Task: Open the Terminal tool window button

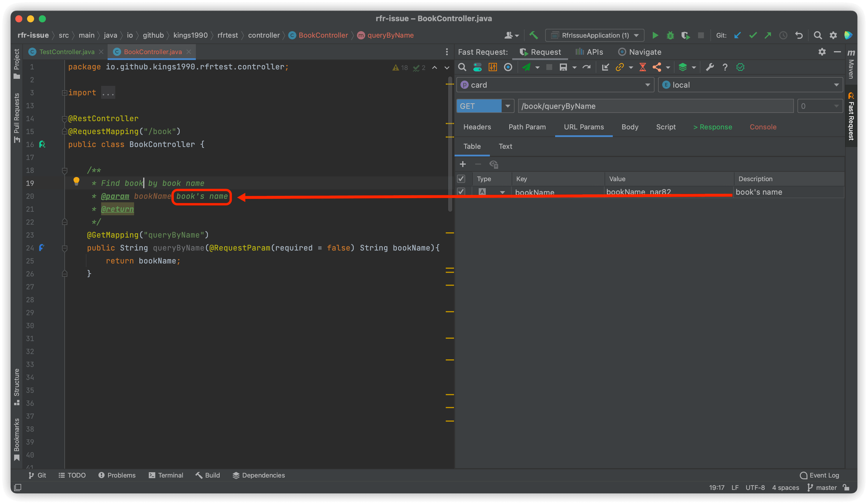Action: pos(166,475)
